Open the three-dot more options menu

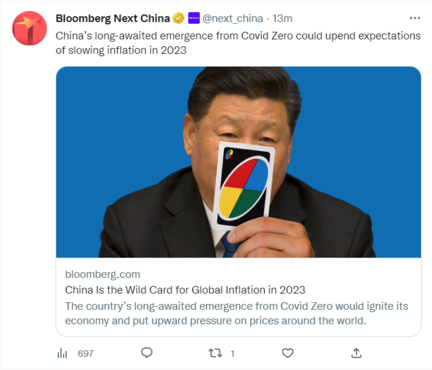tap(415, 18)
